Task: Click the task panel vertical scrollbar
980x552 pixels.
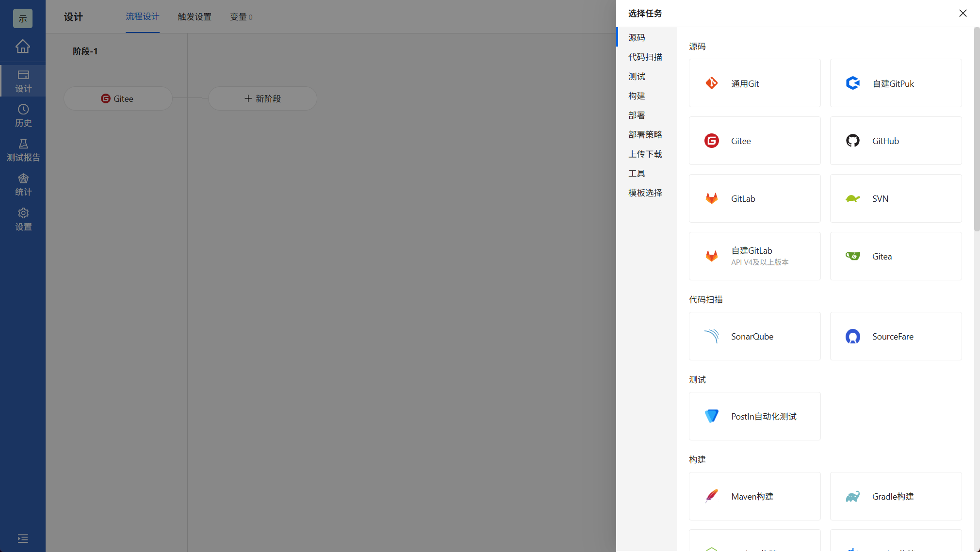Action: [977, 130]
